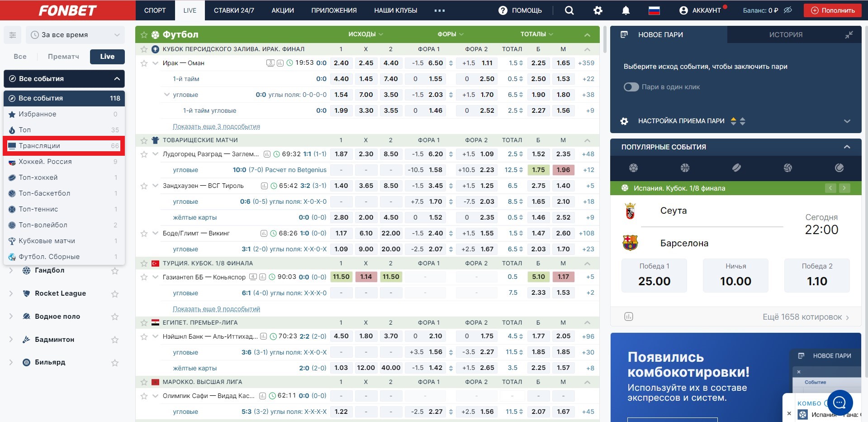The width and height of the screenshot is (868, 422).
Task: Bet on Победа 2 odds 1.10
Action: (817, 275)
